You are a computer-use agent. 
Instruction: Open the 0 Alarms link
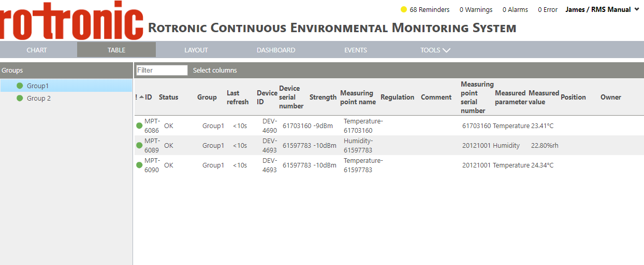coord(515,9)
